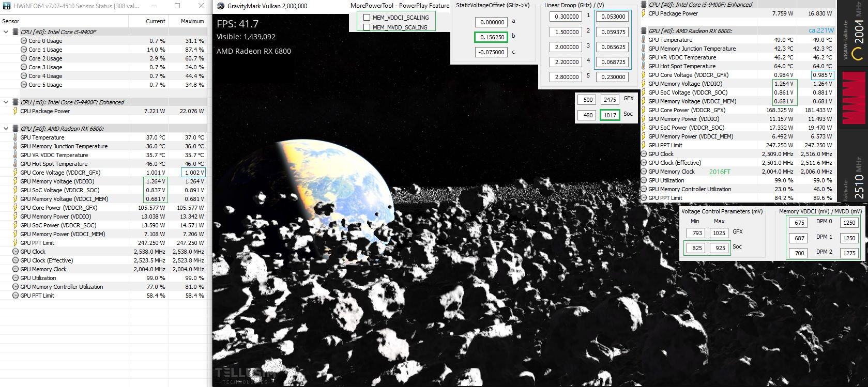This screenshot has height=387, width=868.
Task: Click the Core 0 Usage clock icon
Action: point(24,41)
